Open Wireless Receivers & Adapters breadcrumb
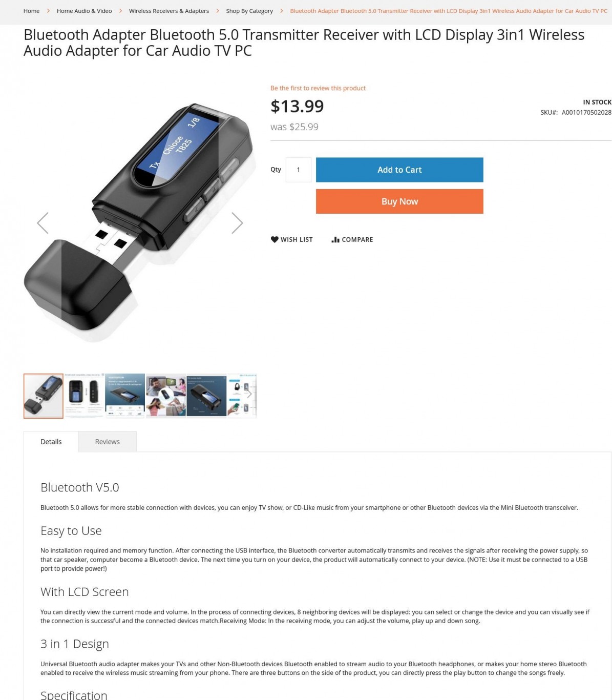Image resolution: width=612 pixels, height=700 pixels. (169, 11)
